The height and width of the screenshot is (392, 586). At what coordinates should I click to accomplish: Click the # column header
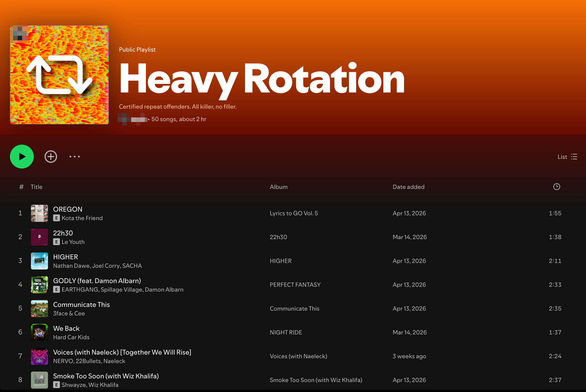click(x=21, y=187)
